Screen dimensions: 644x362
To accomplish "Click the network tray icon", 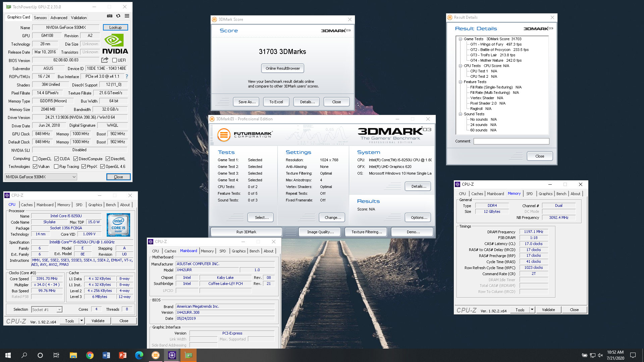I will 592,355.
